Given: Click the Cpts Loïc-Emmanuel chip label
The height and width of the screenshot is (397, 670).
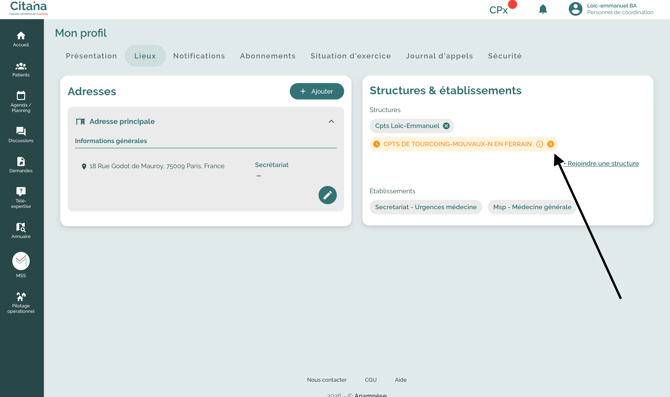Looking at the screenshot, I should pyautogui.click(x=407, y=126).
